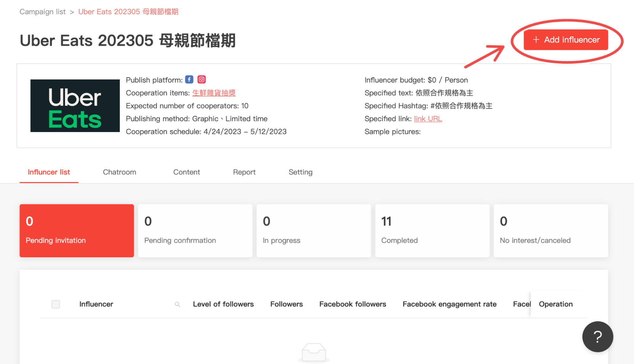Toggle the select-all influencers checkbox
The width and height of the screenshot is (634, 364).
(x=56, y=304)
